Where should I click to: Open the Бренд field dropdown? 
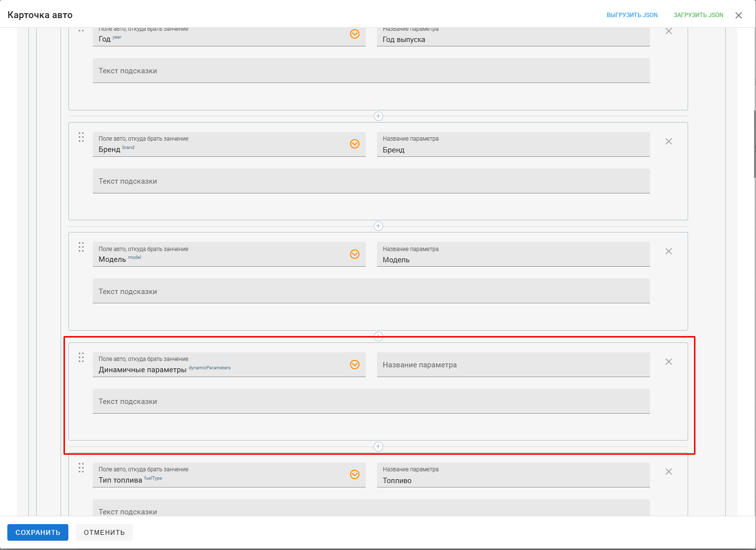(x=355, y=144)
